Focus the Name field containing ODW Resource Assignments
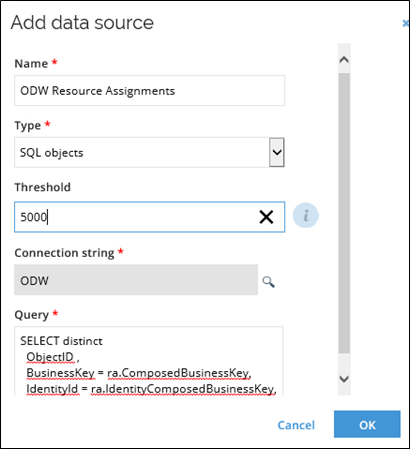The width and height of the screenshot is (410, 449). (x=149, y=91)
